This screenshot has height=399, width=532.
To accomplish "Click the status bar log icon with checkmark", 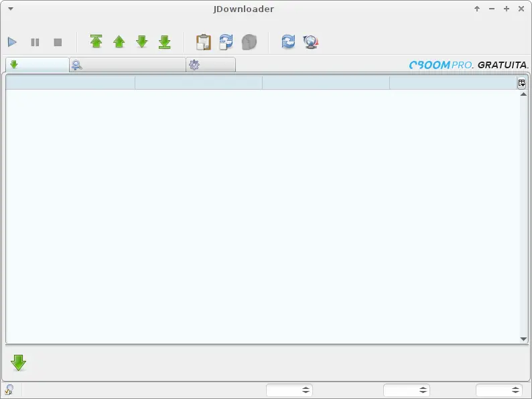I will 9,390.
